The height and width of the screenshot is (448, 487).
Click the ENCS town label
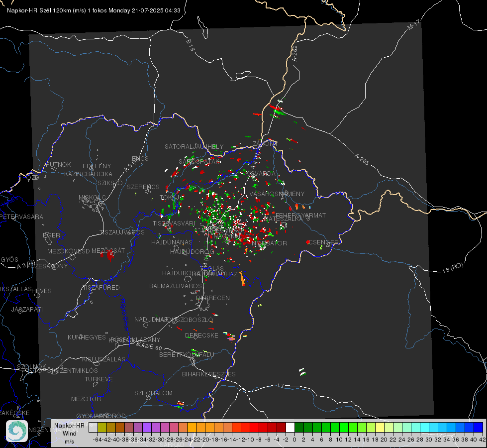pos(140,159)
